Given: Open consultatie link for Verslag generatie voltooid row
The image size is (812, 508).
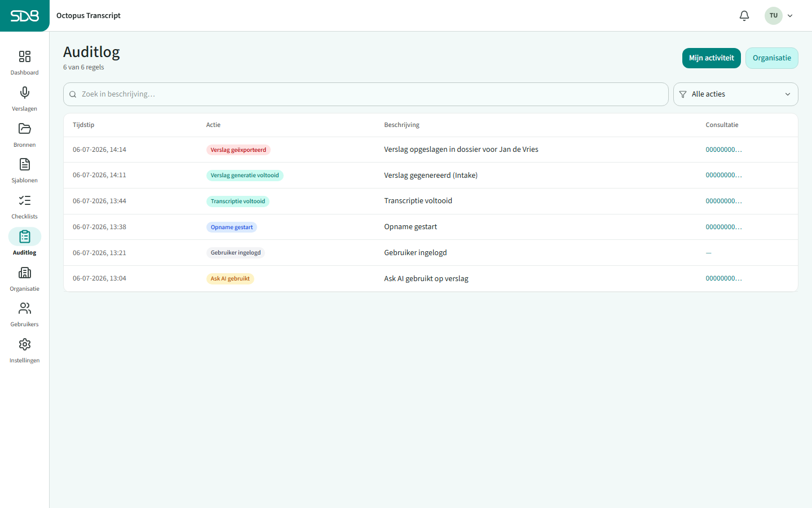Looking at the screenshot, I should (723, 175).
